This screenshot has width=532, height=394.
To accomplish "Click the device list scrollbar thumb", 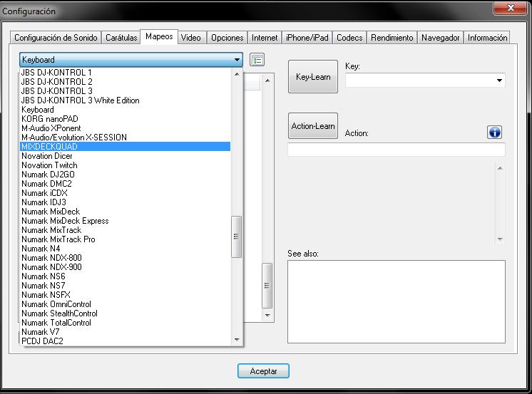I will click(236, 237).
